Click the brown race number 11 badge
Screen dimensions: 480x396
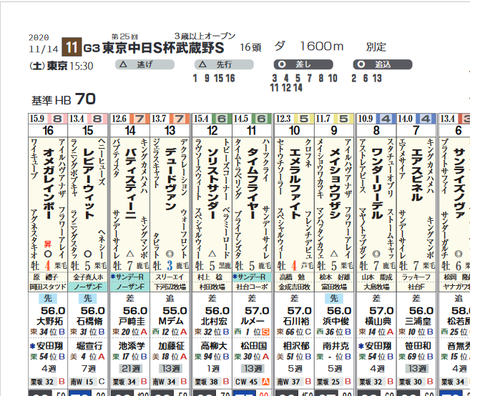pyautogui.click(x=72, y=47)
